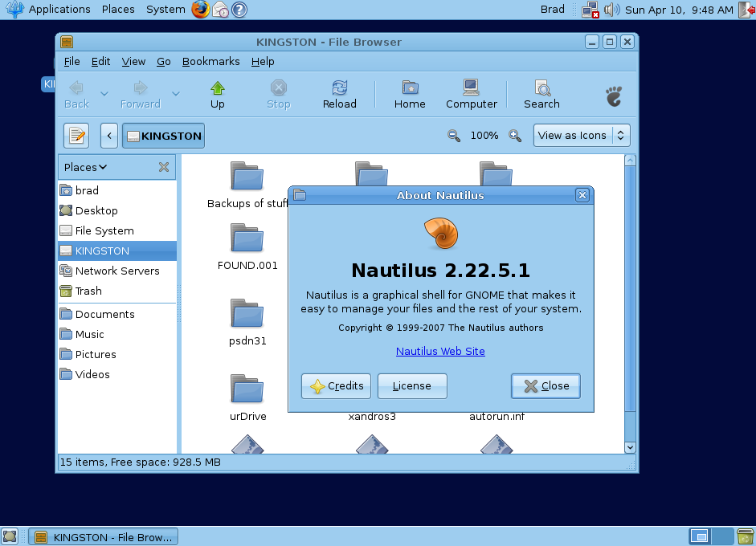This screenshot has height=546, width=756.
Task: Switch to the second workspace
Action: point(721,536)
